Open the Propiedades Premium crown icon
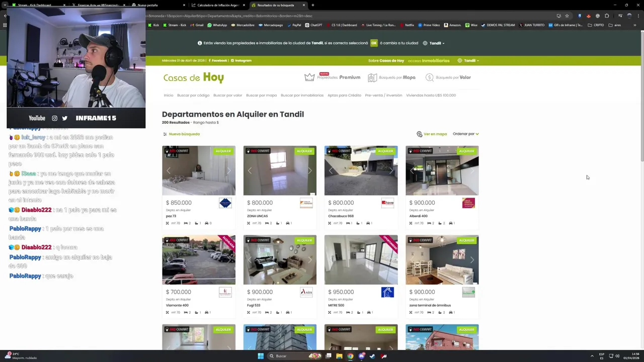Screen dimensions: 644x362 click(x=309, y=77)
